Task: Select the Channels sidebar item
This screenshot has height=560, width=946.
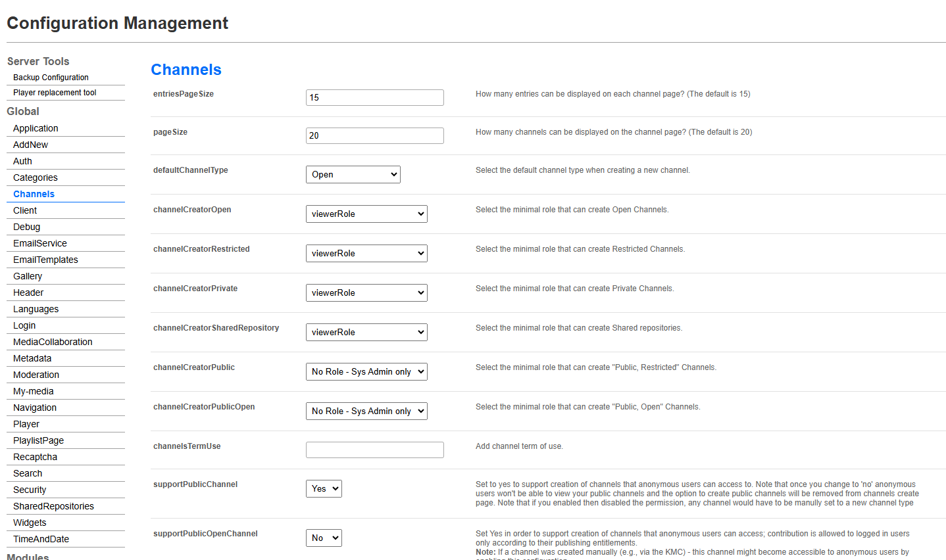Action: click(34, 194)
